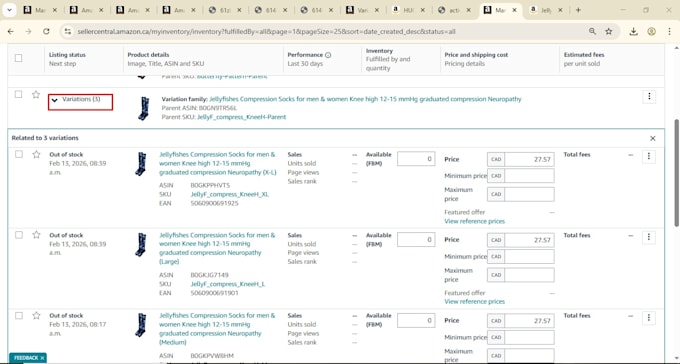Open X-L Jellyfishes Compression Socks title link
The width and height of the screenshot is (680, 364).
pos(217,163)
